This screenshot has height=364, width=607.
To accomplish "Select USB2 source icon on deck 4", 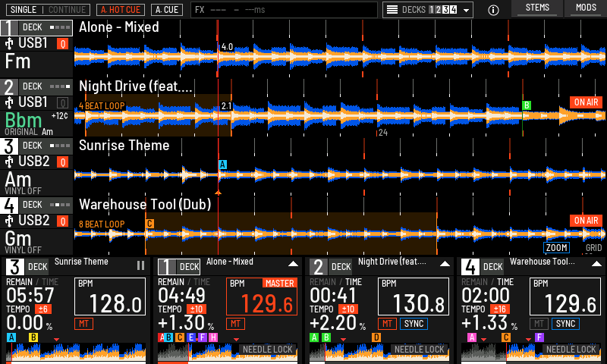I will coord(9,221).
